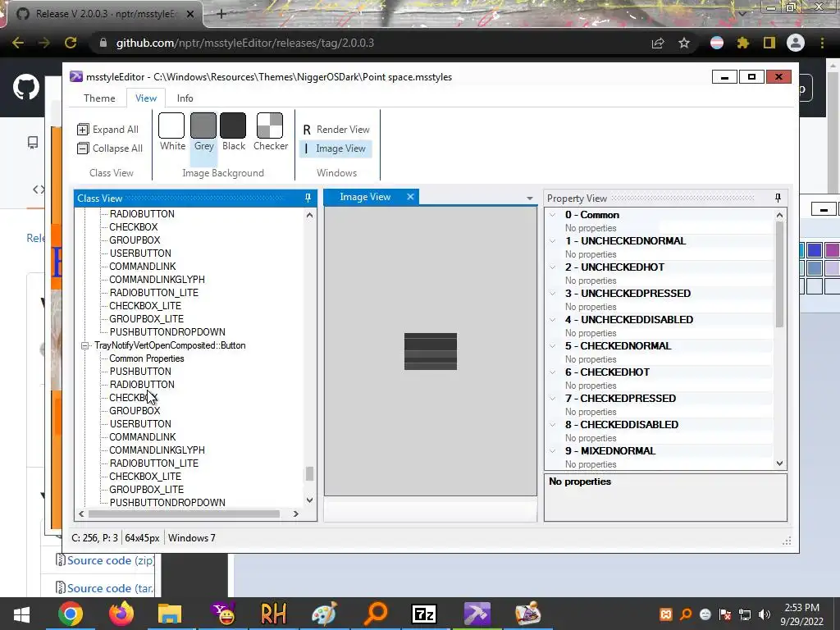Collapse the 4 - UNCHECKEDDISABLED group
The width and height of the screenshot is (840, 630).
coord(553,320)
